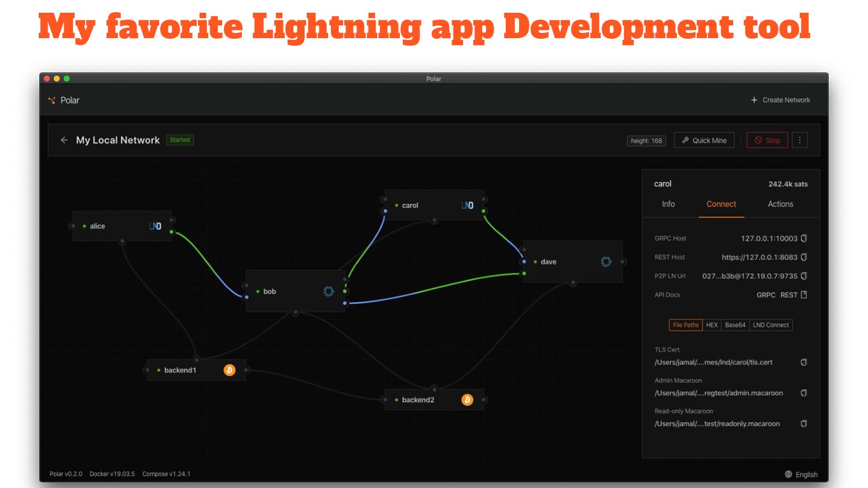The height and width of the screenshot is (488, 868).
Task: Select the bob node label
Action: pos(270,291)
